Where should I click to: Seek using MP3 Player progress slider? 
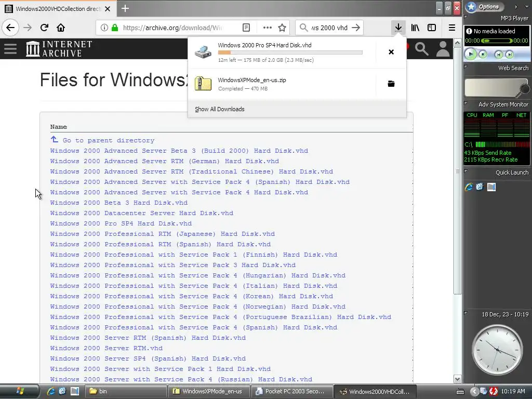pyautogui.click(x=497, y=41)
